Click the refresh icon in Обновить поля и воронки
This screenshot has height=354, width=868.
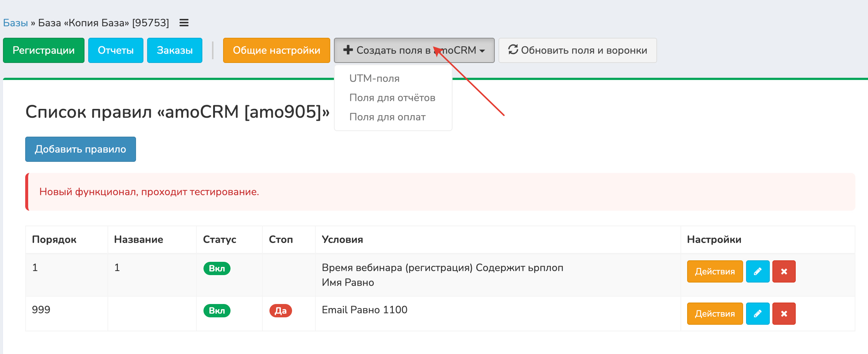[x=513, y=50]
